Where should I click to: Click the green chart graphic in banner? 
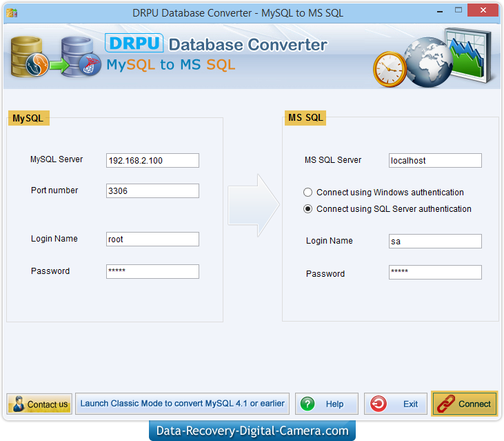468,55
